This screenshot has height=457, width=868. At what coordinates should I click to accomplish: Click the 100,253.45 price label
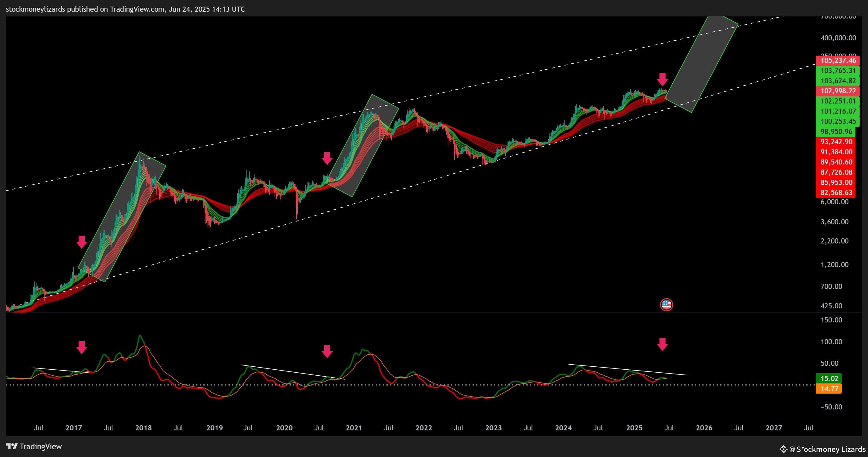pos(838,121)
